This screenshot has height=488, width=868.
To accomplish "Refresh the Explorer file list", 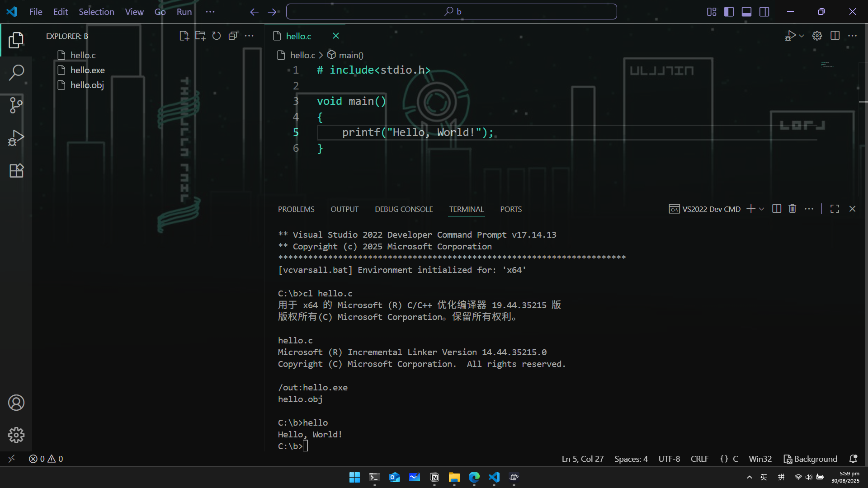I will [x=217, y=36].
